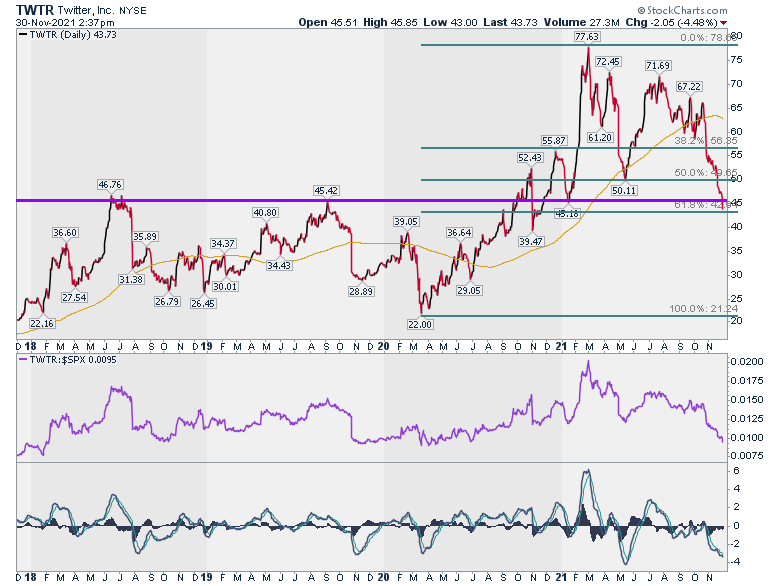
Task: Click the 55.87 price label
Action: tap(554, 141)
